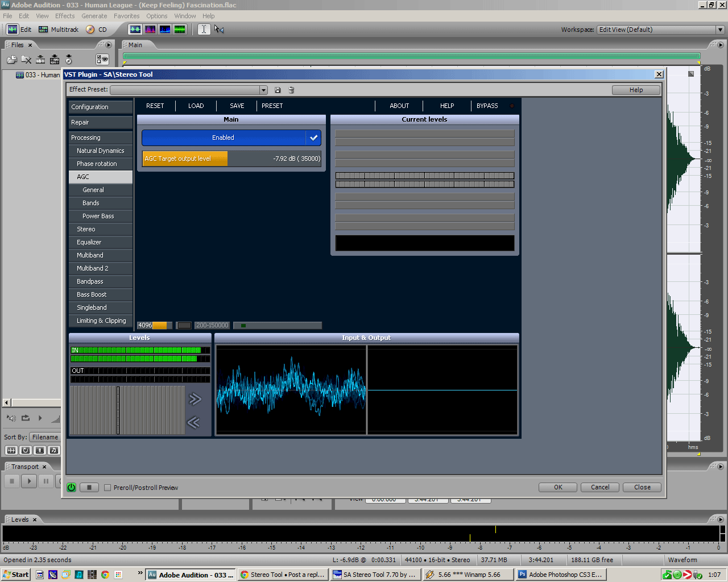This screenshot has height=582, width=728.
Task: Select Spectral Phase display icon
Action: 180,29
